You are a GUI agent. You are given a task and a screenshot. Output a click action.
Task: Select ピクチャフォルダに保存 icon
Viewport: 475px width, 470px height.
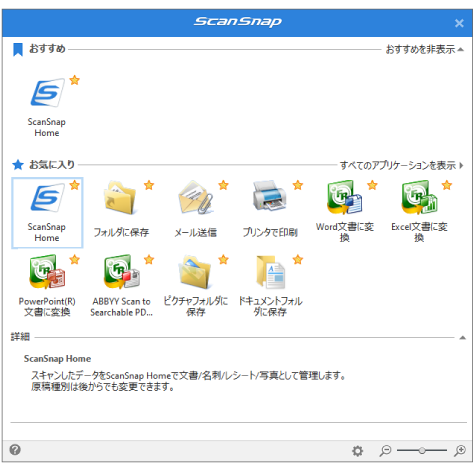196,272
